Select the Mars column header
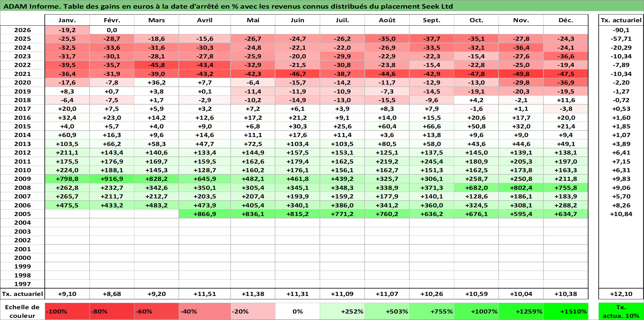 coord(157,20)
